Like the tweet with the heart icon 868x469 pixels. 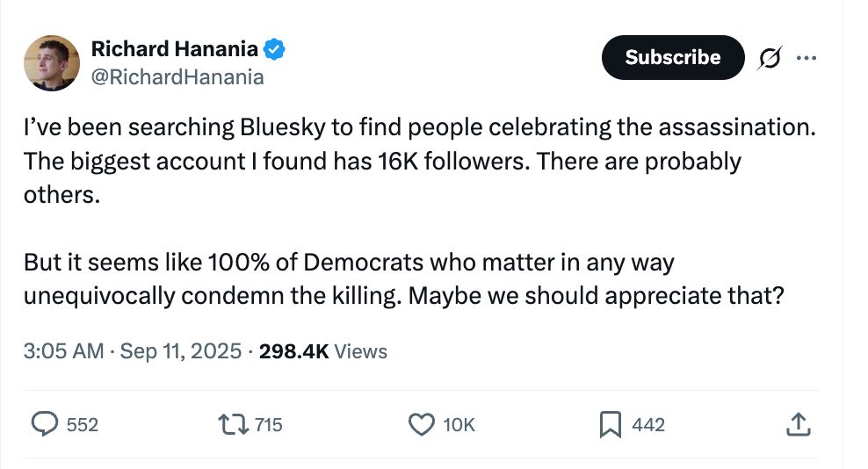pyautogui.click(x=422, y=425)
